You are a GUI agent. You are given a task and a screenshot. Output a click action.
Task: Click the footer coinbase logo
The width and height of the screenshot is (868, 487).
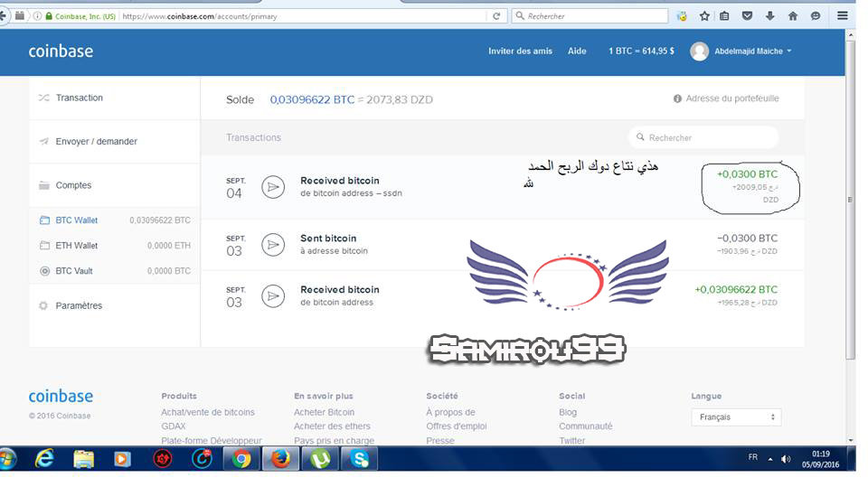click(x=61, y=397)
